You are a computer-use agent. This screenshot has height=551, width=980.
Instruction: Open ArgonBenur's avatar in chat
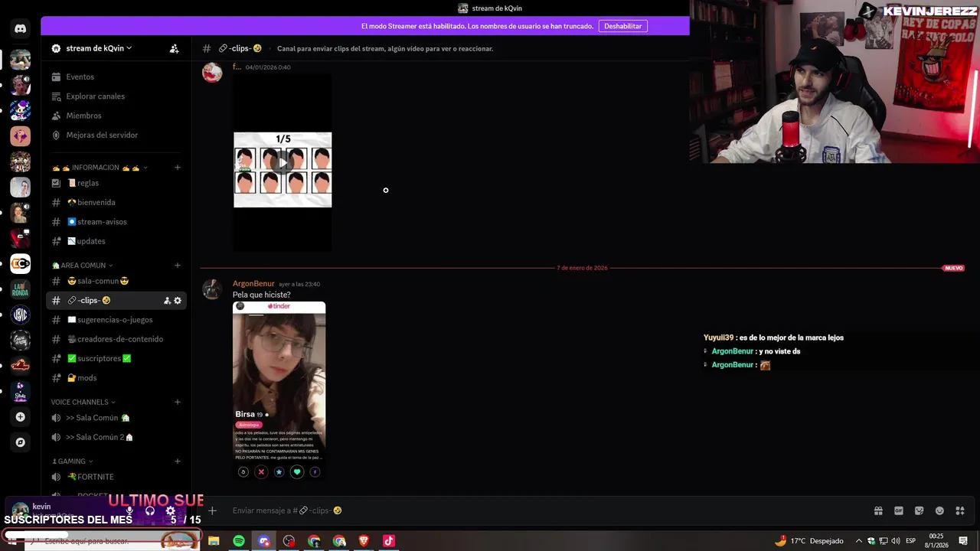[x=212, y=289]
